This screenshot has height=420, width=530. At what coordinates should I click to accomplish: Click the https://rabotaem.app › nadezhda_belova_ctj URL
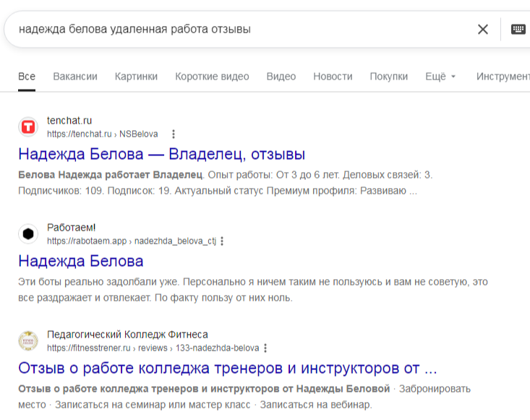point(132,241)
